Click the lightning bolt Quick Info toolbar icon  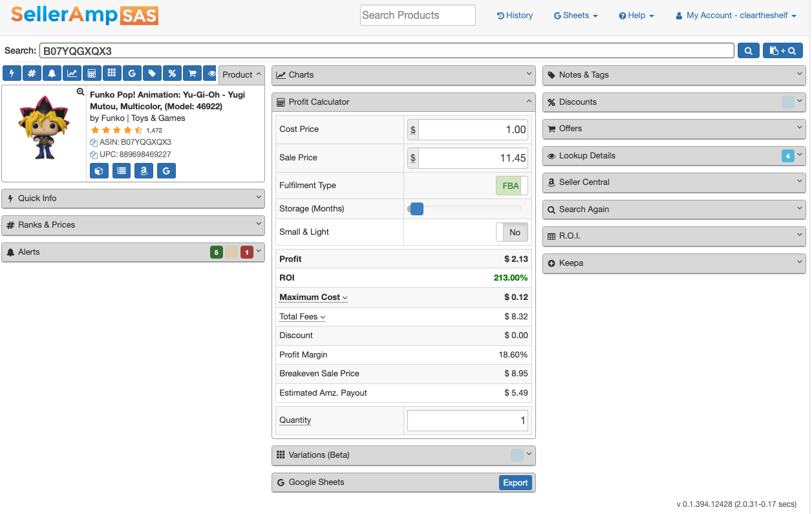click(x=12, y=74)
